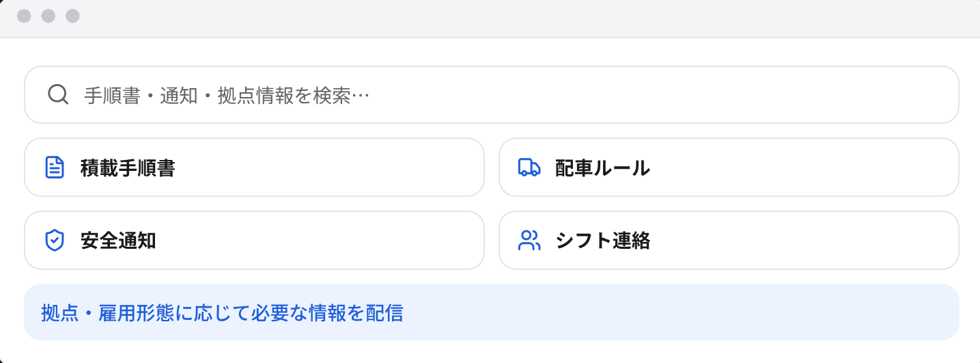Open the シフト連絡 card
This screenshot has width=980, height=363.
(x=729, y=240)
